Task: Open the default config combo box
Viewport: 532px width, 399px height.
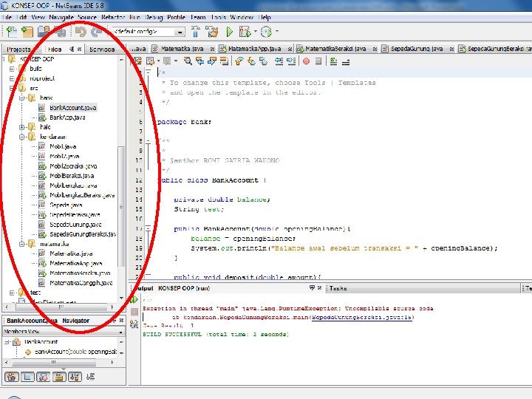Action: coord(149,32)
